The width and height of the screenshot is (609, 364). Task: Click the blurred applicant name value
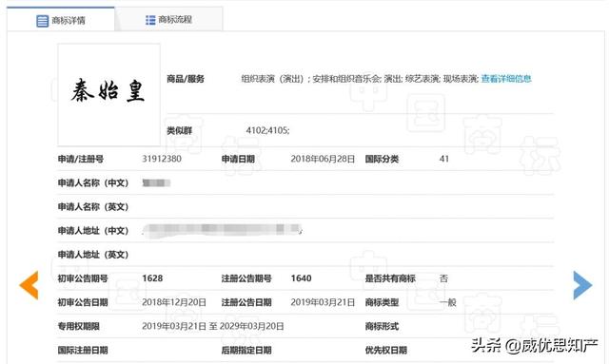(x=156, y=182)
